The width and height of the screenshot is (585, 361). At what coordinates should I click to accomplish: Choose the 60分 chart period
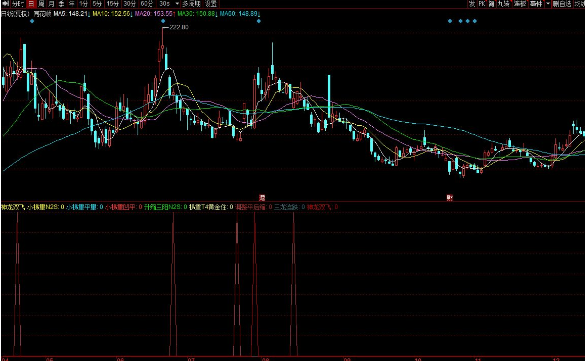pyautogui.click(x=146, y=4)
